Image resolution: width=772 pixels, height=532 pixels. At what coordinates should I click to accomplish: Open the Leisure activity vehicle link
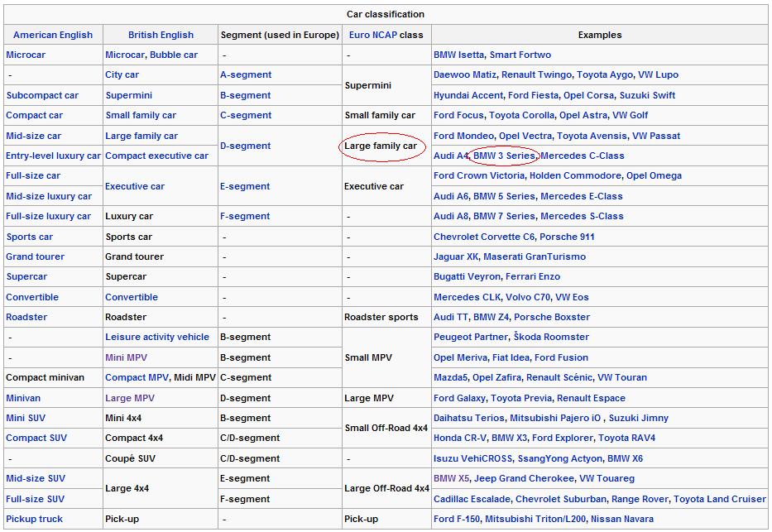(x=157, y=337)
